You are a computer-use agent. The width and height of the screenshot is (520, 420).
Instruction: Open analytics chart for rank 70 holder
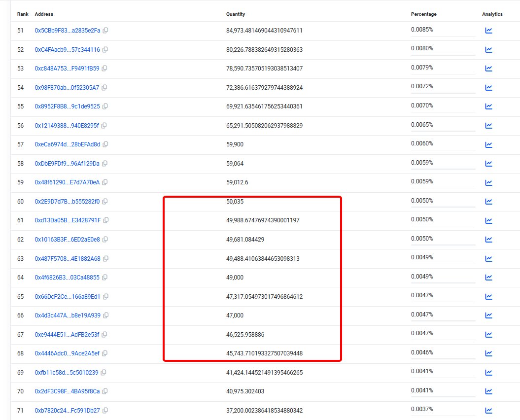click(488, 391)
